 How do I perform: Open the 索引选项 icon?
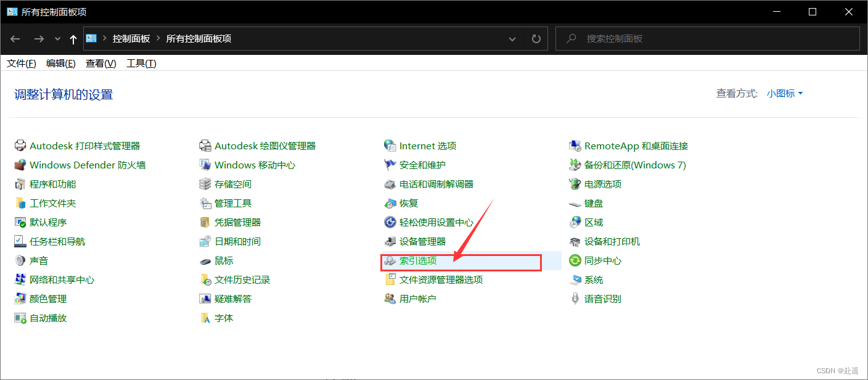click(x=390, y=261)
